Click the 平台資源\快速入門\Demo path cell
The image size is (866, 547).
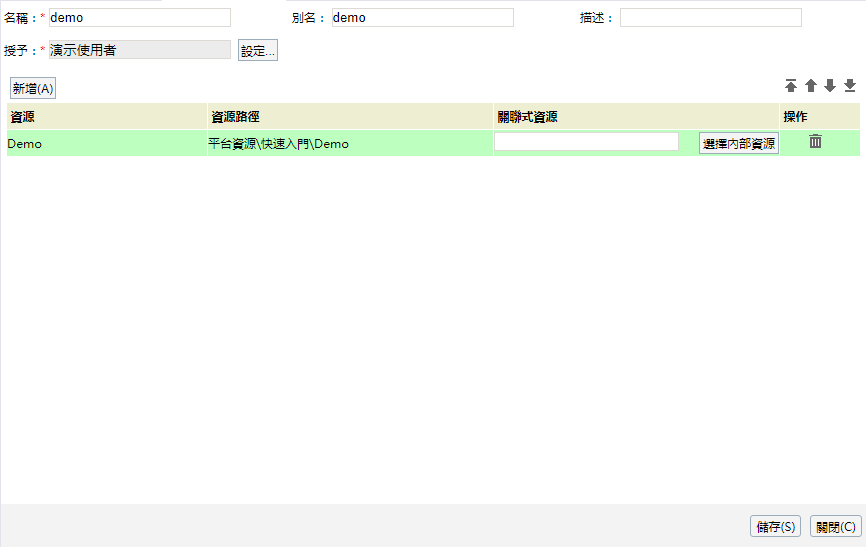[x=350, y=143]
